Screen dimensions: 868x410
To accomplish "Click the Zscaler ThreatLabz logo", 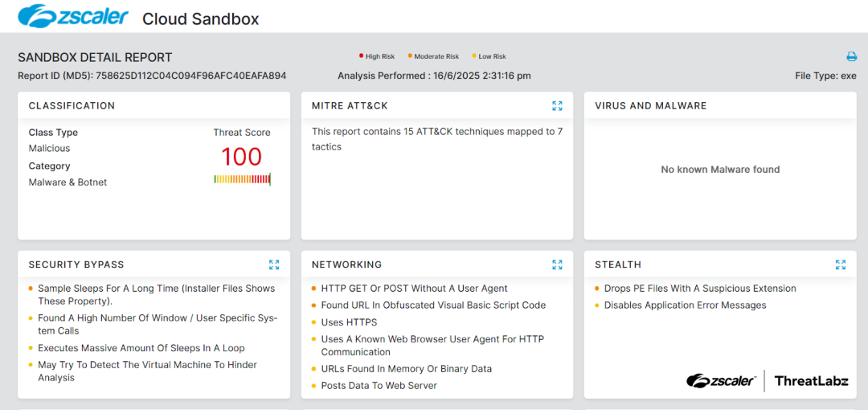I will pos(767,381).
